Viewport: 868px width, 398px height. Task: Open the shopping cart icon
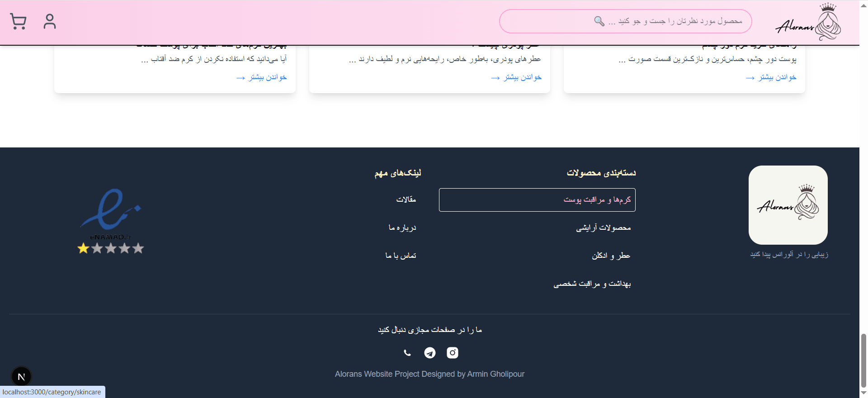[x=18, y=21]
